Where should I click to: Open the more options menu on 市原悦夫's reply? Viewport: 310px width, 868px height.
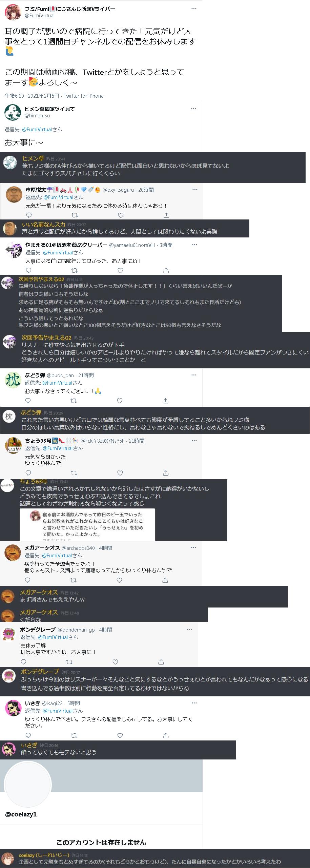194,189
